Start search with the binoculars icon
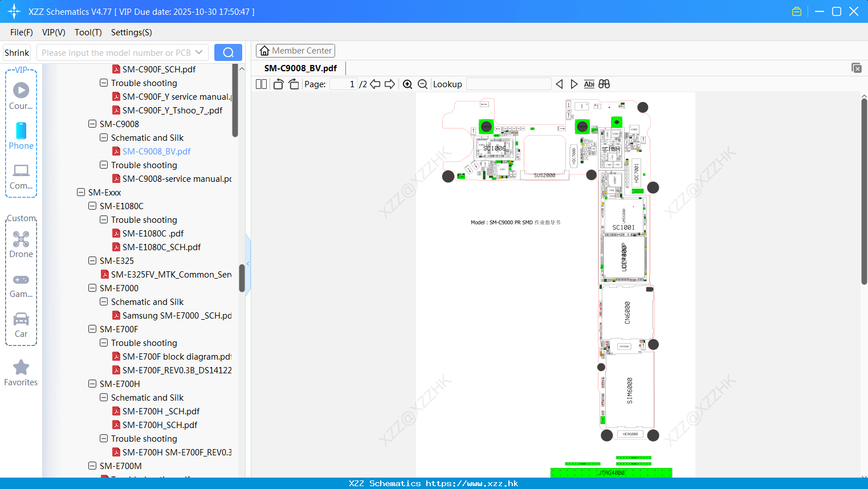The image size is (868, 489). pos(604,84)
